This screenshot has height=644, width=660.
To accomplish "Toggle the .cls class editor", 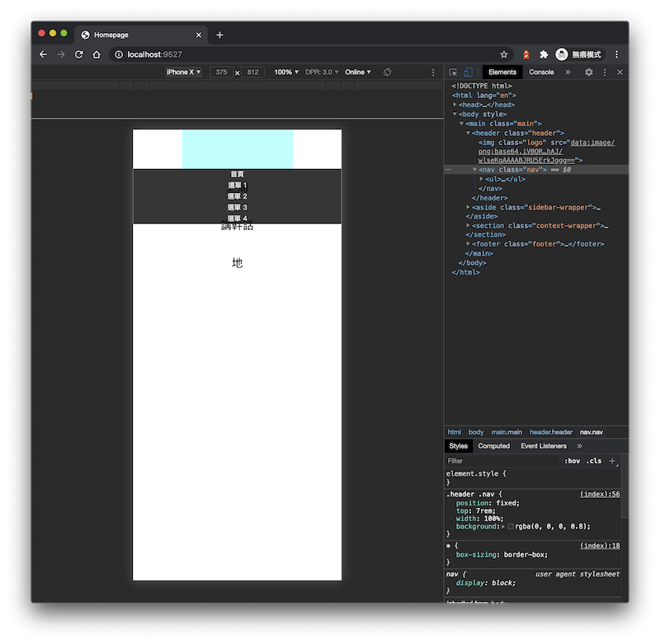I will (x=594, y=461).
